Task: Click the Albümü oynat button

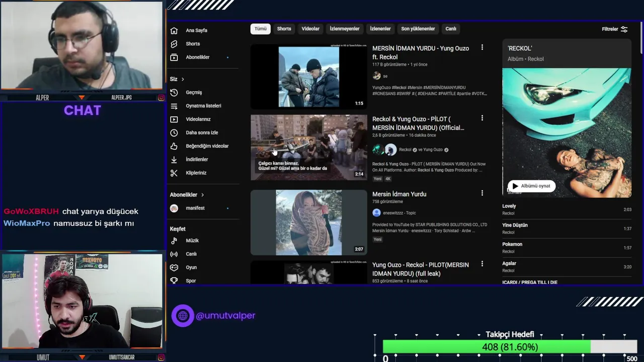Action: coord(531,186)
